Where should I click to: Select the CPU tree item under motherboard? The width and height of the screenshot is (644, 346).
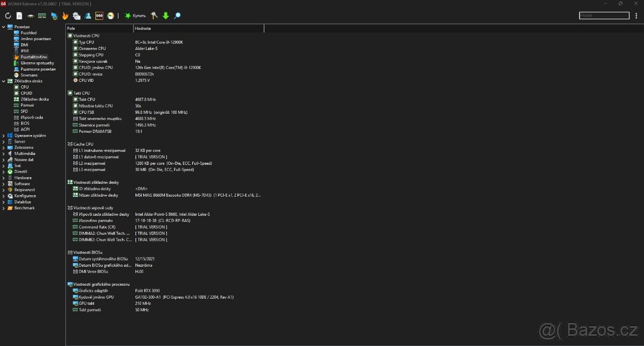pyautogui.click(x=25, y=87)
